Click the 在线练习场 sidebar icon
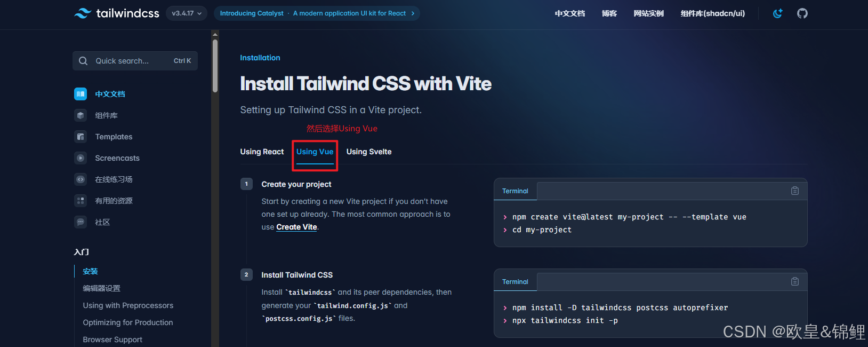The height and width of the screenshot is (347, 868). (x=81, y=179)
